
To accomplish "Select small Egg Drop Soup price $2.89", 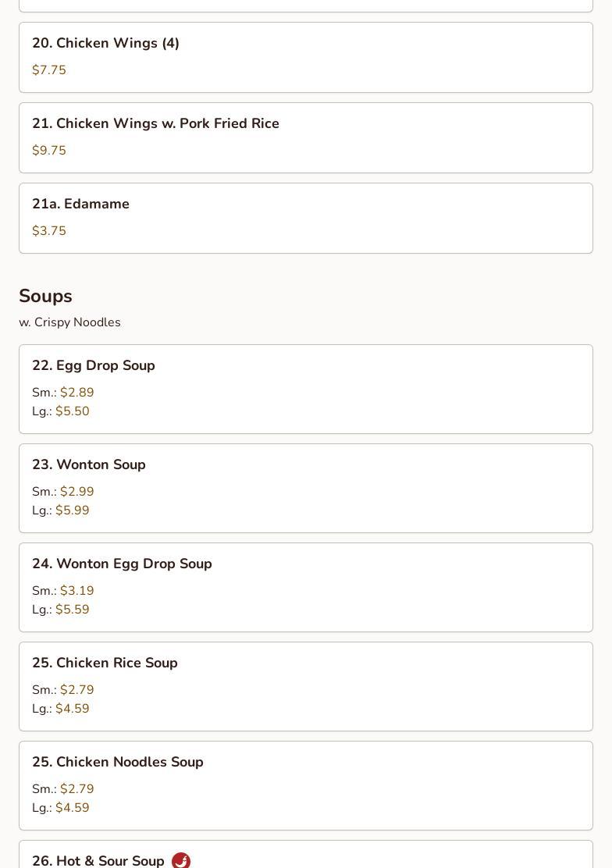I will (x=76, y=393).
